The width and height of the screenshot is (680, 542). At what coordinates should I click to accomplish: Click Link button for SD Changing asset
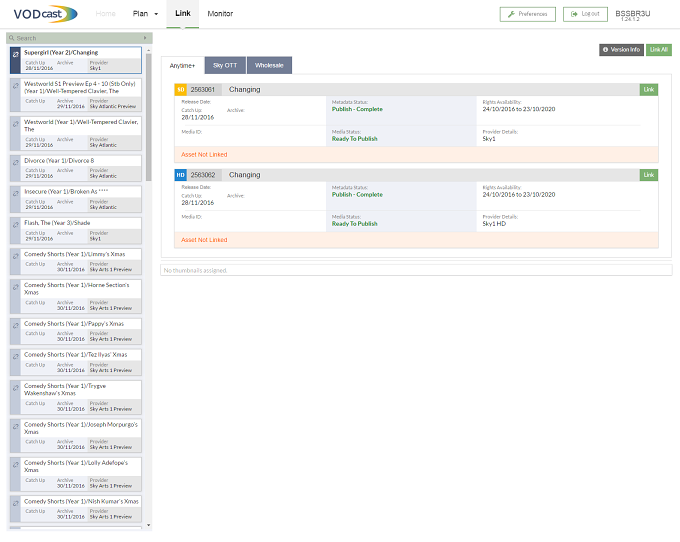pos(649,90)
